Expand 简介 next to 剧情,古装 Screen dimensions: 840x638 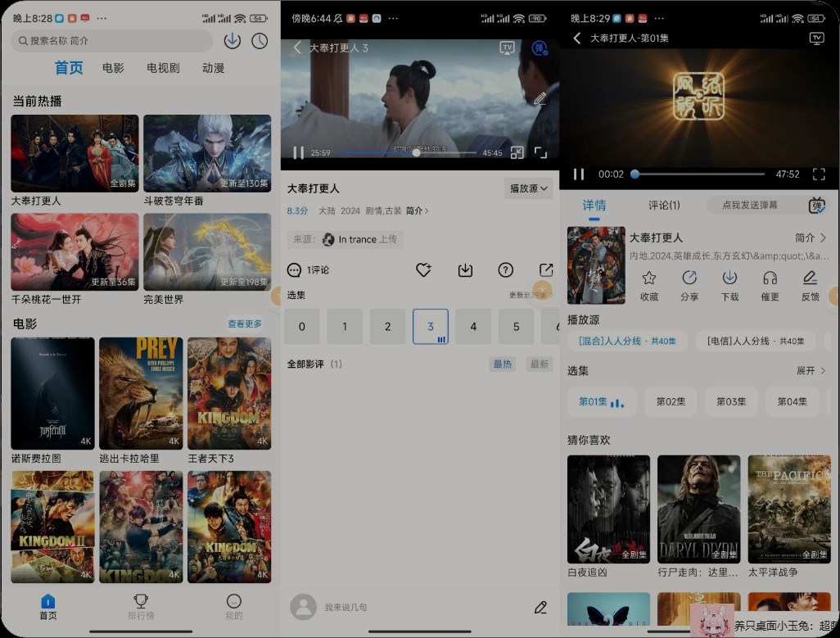[417, 210]
